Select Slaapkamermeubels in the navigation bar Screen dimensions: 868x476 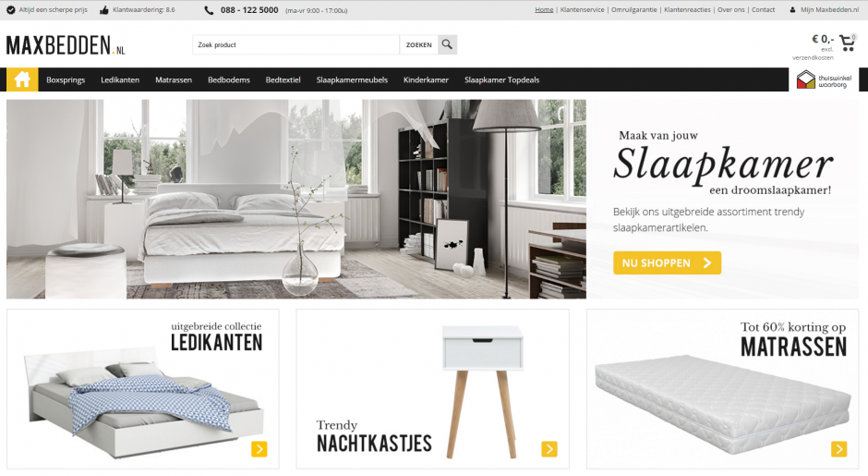(x=352, y=79)
